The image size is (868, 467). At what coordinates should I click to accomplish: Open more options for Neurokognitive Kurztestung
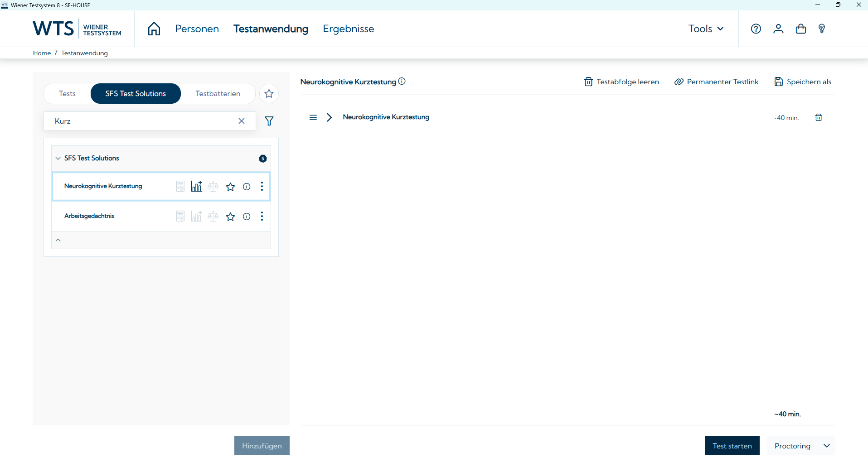click(x=262, y=186)
